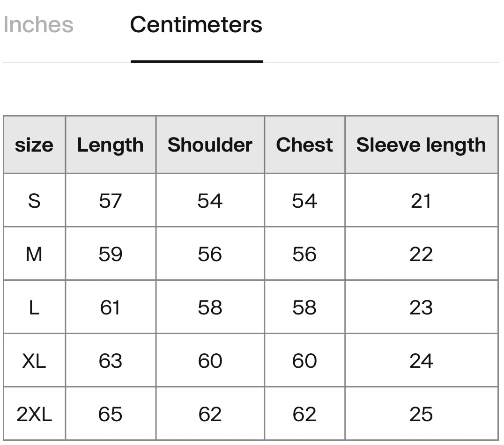Click the size column header
This screenshot has width=504, height=445.
(34, 145)
